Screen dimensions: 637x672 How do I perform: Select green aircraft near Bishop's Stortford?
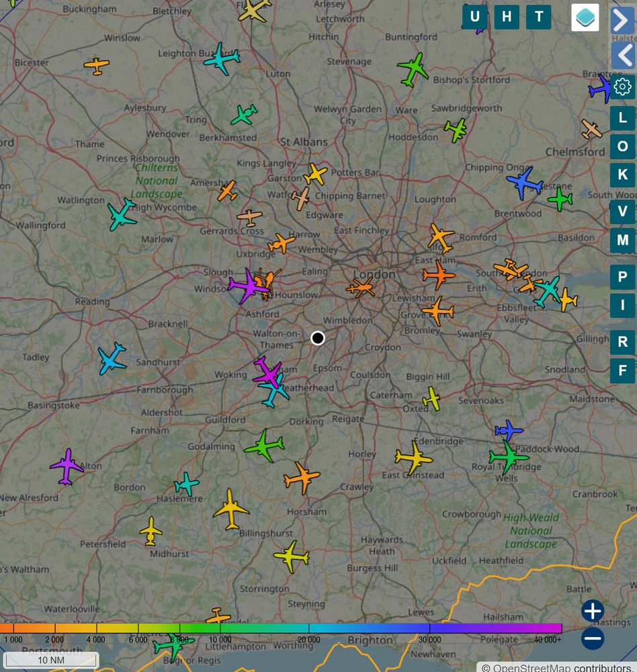click(413, 69)
